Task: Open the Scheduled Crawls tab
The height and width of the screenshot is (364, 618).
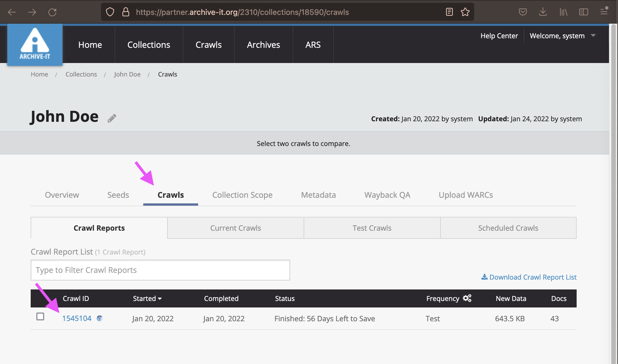Action: 508,228
